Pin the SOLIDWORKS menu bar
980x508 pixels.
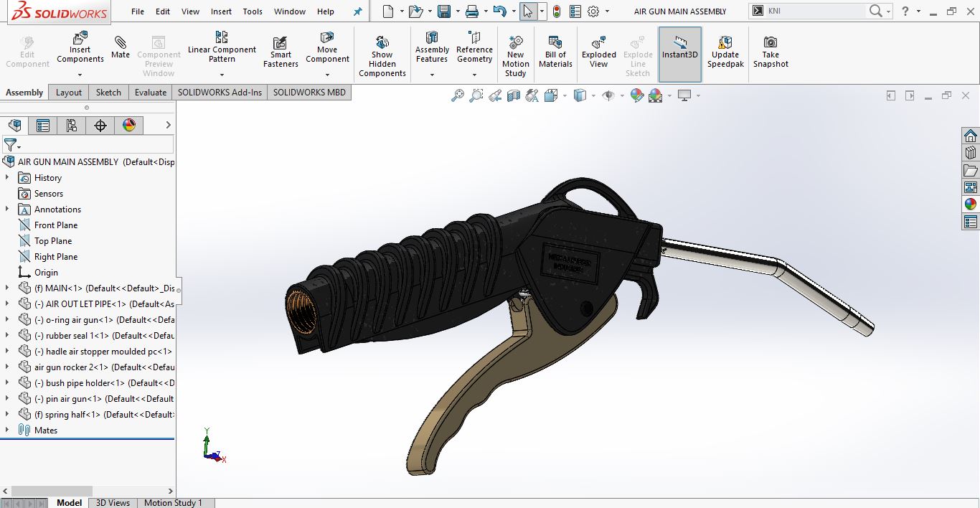click(358, 11)
